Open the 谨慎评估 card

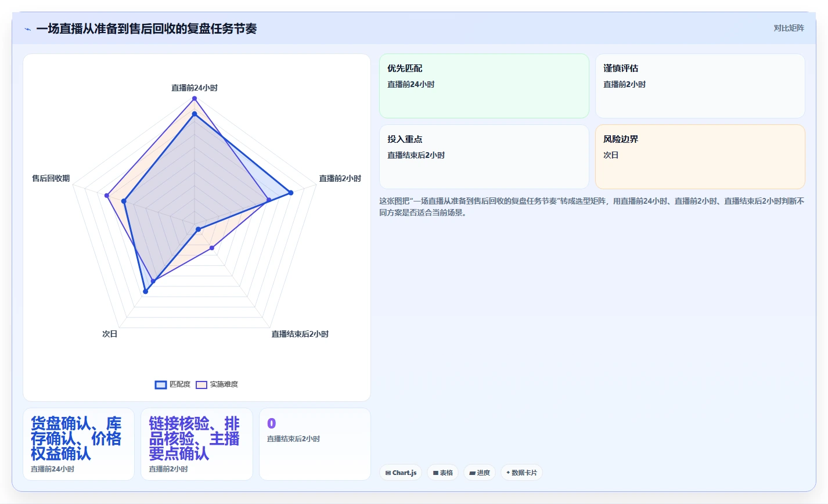tap(700, 86)
